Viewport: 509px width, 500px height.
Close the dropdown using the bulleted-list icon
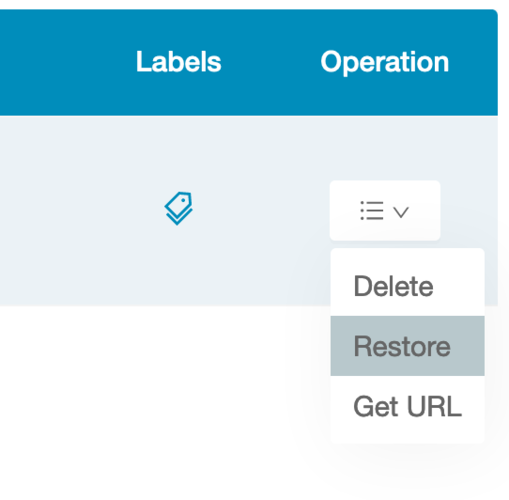pos(372,210)
